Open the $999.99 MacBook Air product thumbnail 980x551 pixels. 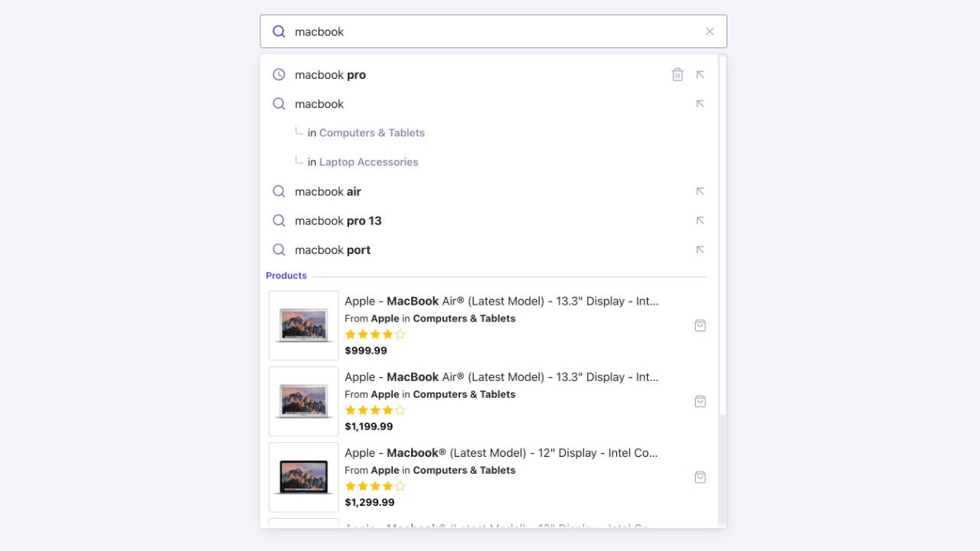[x=304, y=325]
